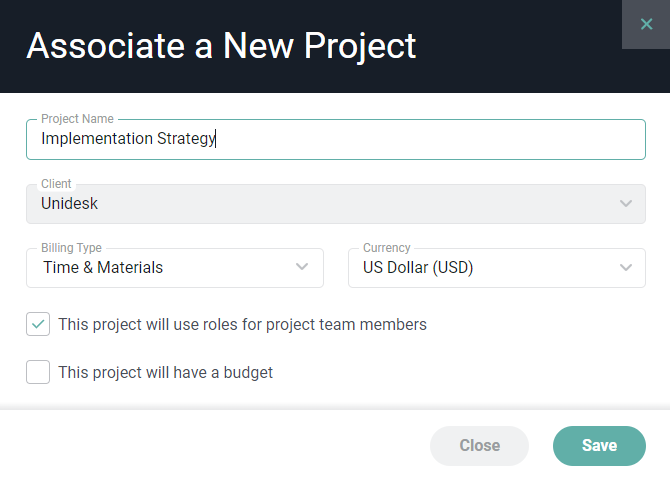This screenshot has width=670, height=478.
Task: Click the Client floating label
Action: pos(56,184)
